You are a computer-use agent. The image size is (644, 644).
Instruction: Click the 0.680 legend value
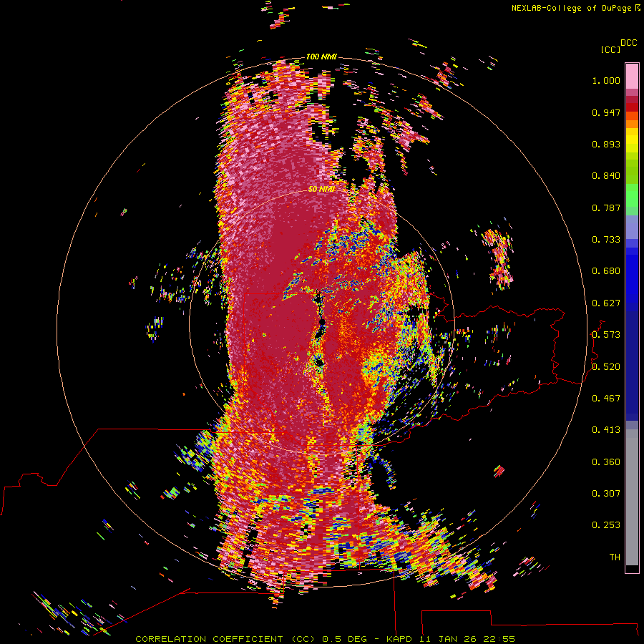606,271
